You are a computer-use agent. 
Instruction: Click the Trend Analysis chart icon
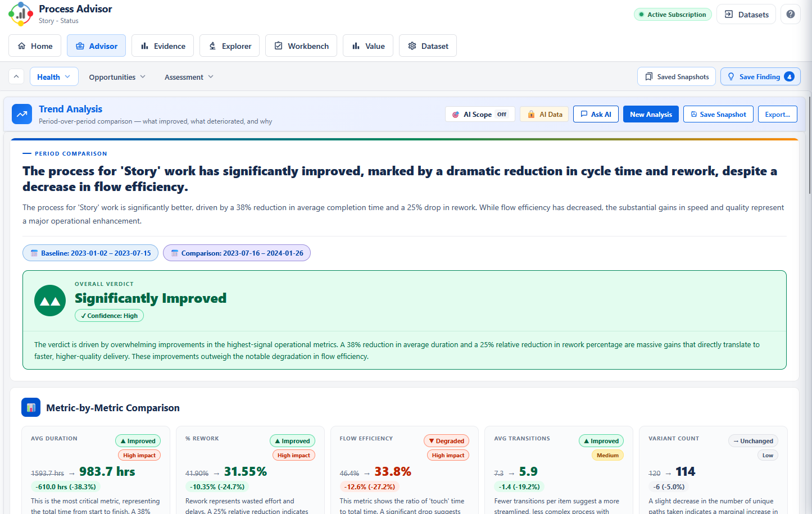tap(22, 114)
